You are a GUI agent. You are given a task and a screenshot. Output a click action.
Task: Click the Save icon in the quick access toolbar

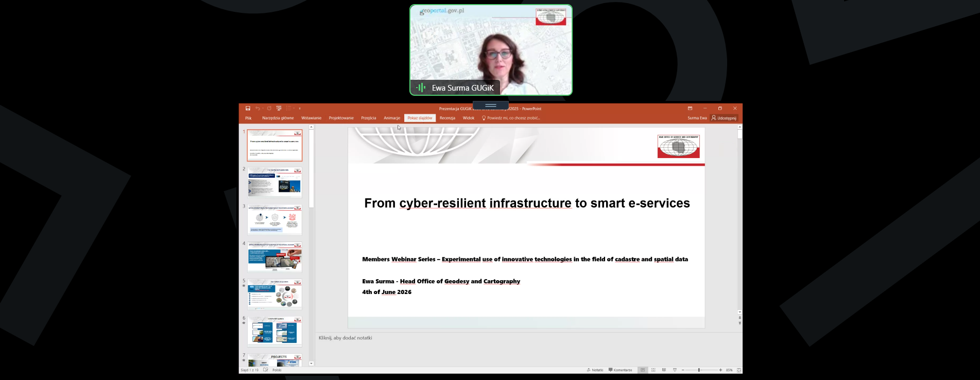click(x=248, y=109)
